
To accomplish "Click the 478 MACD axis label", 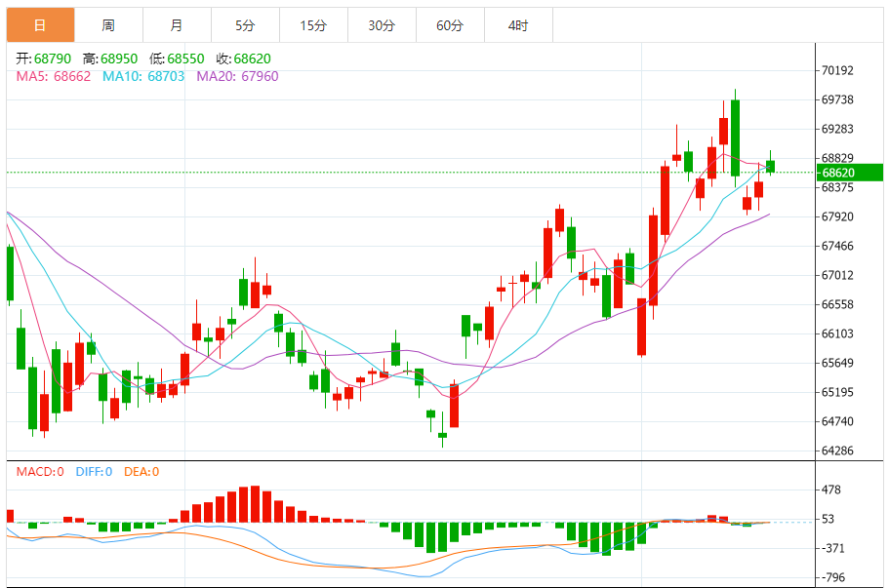I will (831, 490).
